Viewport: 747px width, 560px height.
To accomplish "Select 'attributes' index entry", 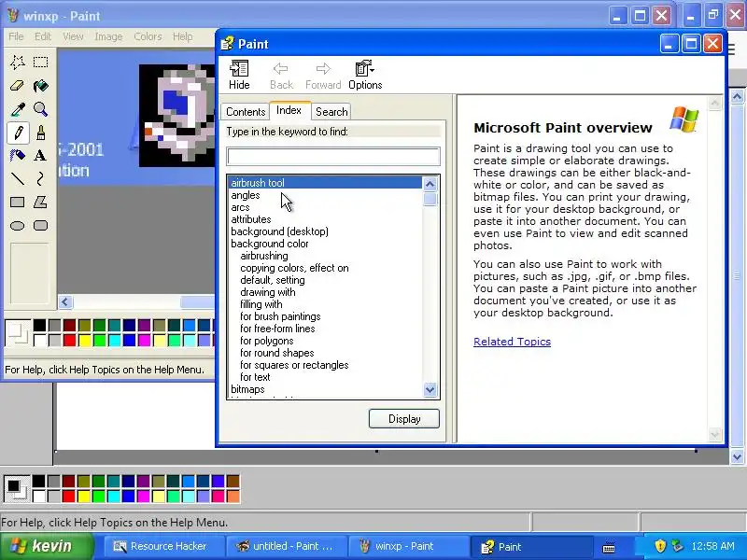I will pyautogui.click(x=325, y=219).
